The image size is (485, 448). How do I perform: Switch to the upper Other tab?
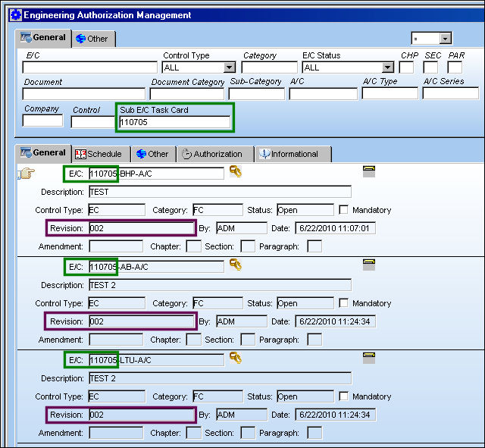[x=94, y=39]
